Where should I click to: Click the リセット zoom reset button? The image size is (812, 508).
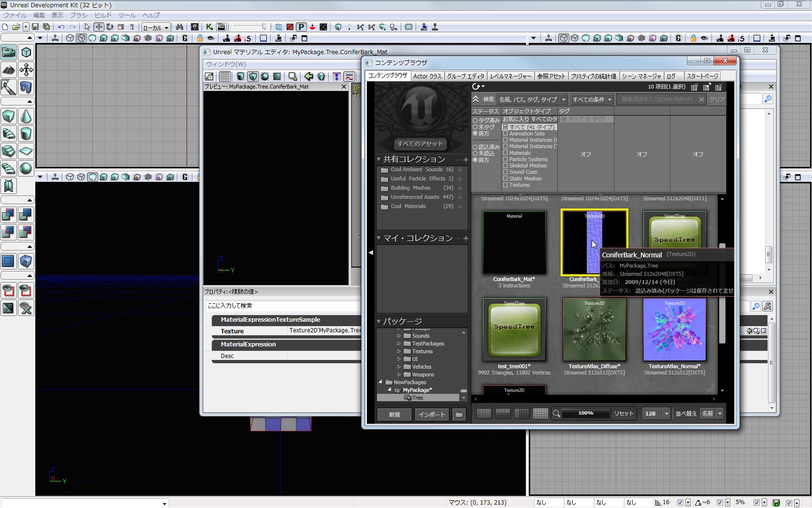(623, 414)
